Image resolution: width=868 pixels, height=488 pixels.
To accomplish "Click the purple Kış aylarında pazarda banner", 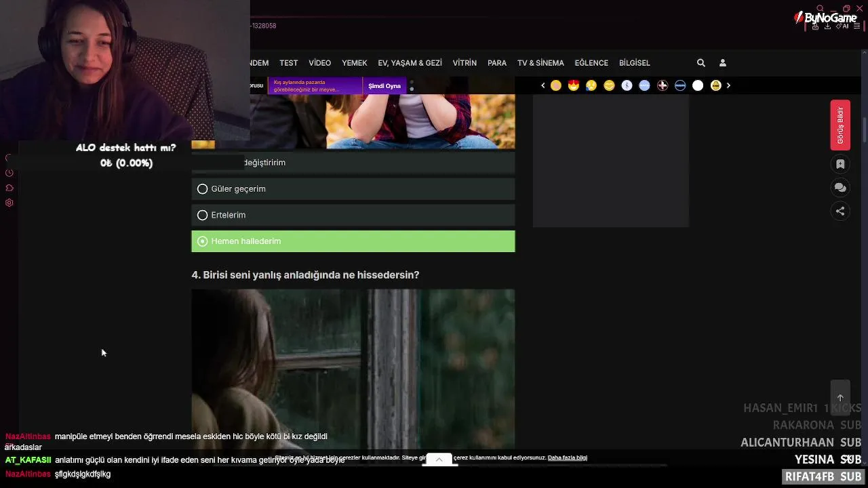I will [315, 86].
